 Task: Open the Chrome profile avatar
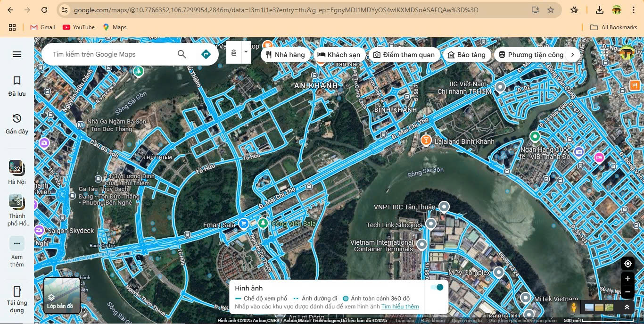coord(617,10)
